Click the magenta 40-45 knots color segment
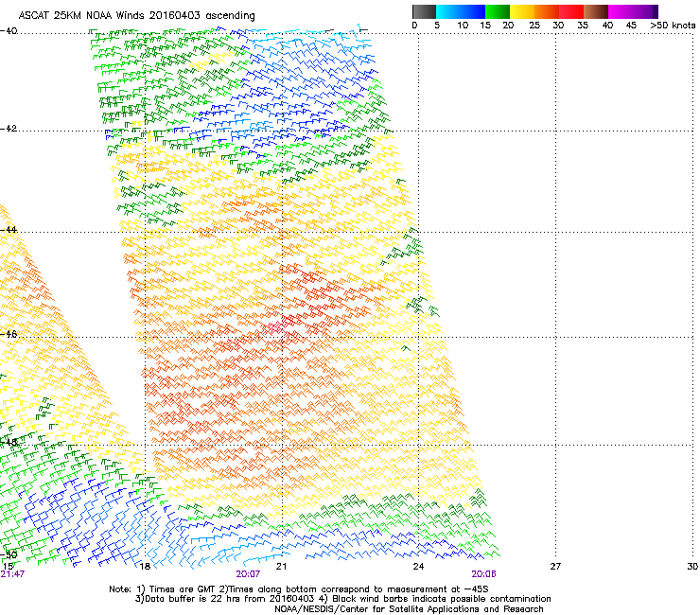Image resolution: width=700 pixels, height=615 pixels. pyautogui.click(x=621, y=11)
